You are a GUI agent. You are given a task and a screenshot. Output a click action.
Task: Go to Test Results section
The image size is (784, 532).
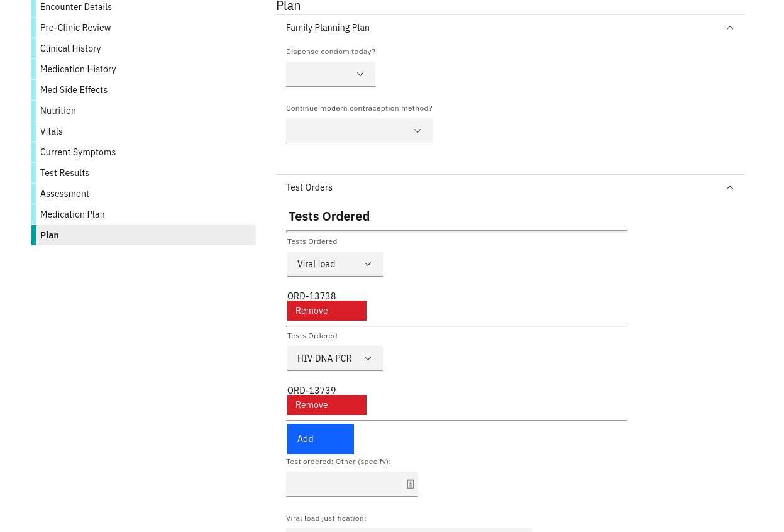(x=143, y=173)
